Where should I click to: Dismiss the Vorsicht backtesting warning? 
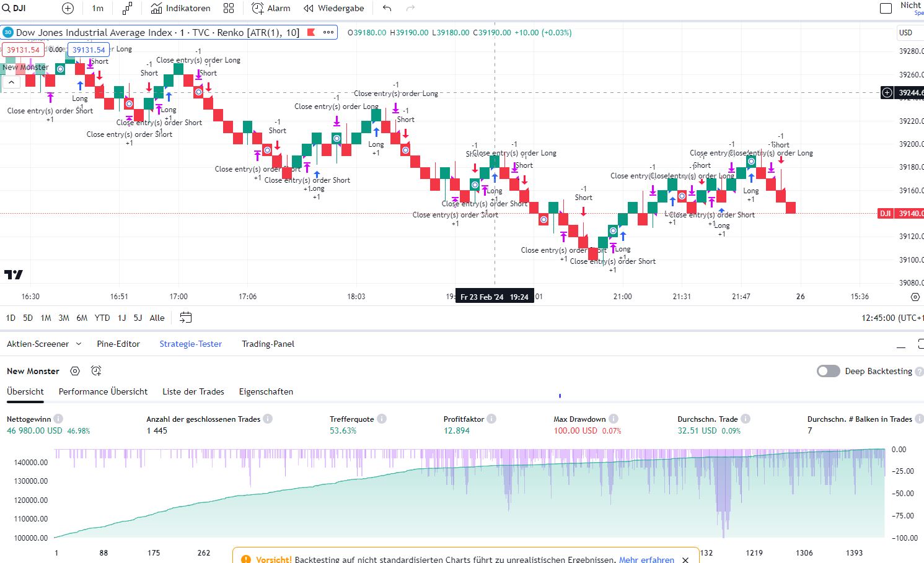point(685,559)
